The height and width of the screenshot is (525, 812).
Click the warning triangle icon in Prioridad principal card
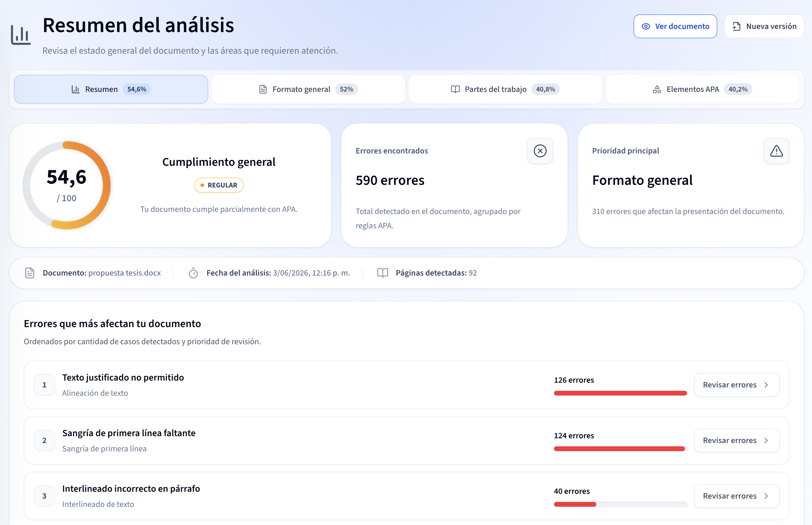pos(776,151)
